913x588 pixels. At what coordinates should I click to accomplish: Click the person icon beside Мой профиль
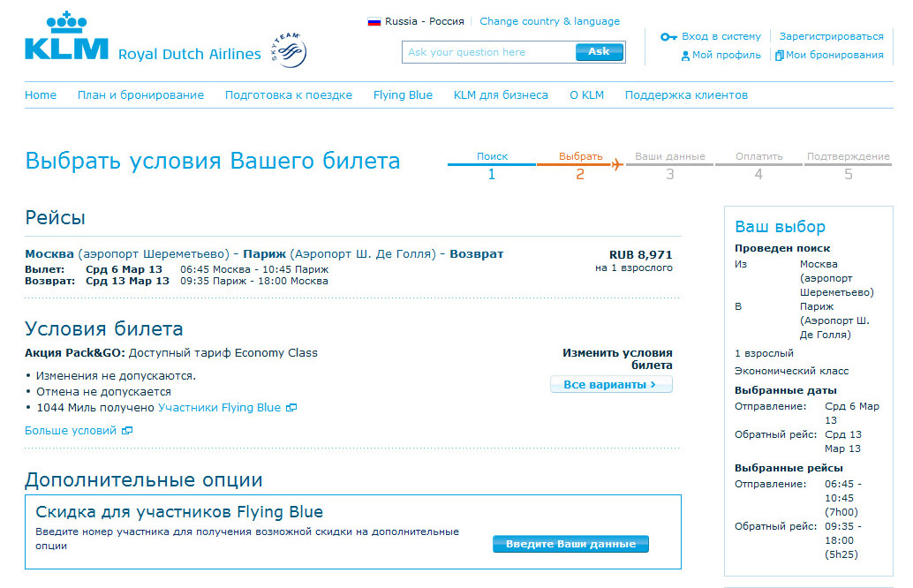pos(685,56)
